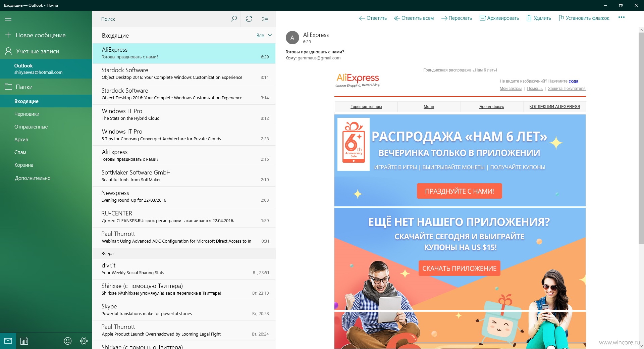Open 'Мои заказы' link
The height and width of the screenshot is (349, 644).
[x=510, y=89]
